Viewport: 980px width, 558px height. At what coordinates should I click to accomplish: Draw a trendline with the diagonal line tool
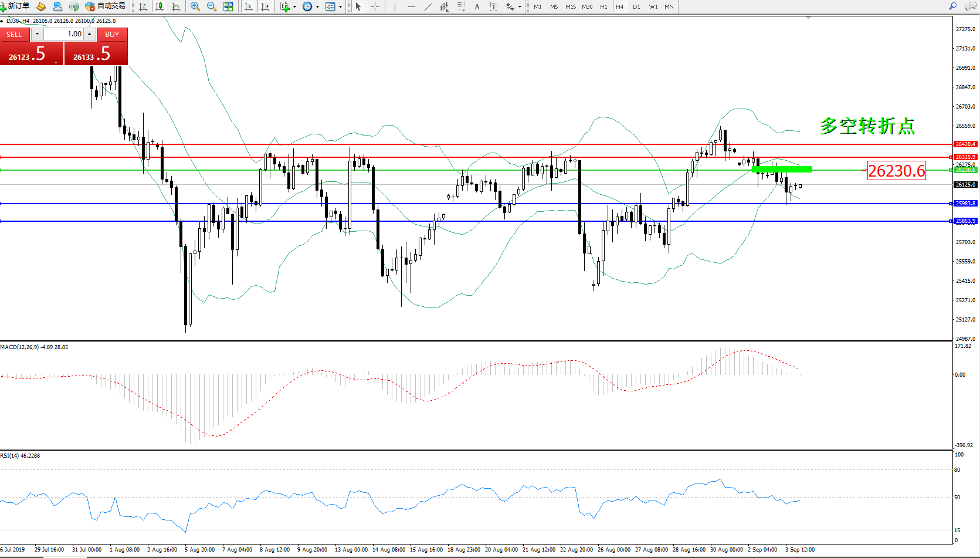tap(428, 6)
